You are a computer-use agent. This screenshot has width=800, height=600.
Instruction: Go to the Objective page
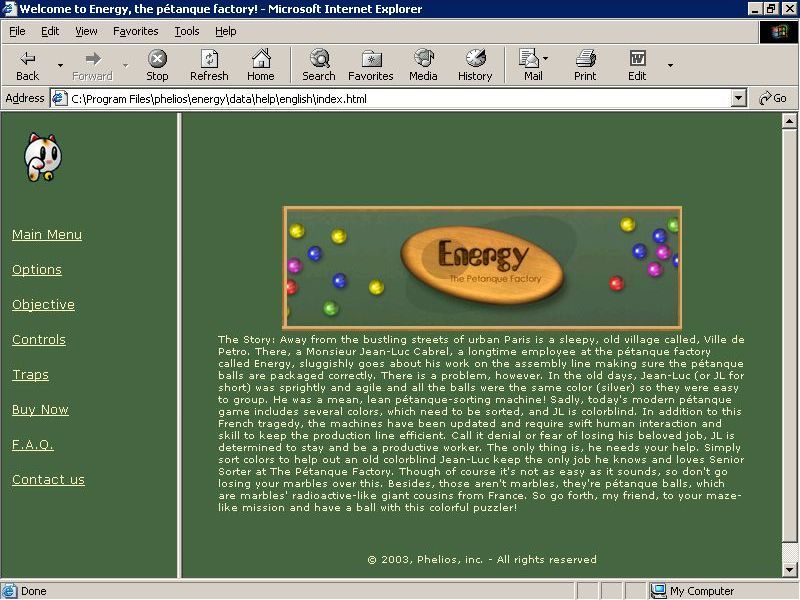[43, 305]
